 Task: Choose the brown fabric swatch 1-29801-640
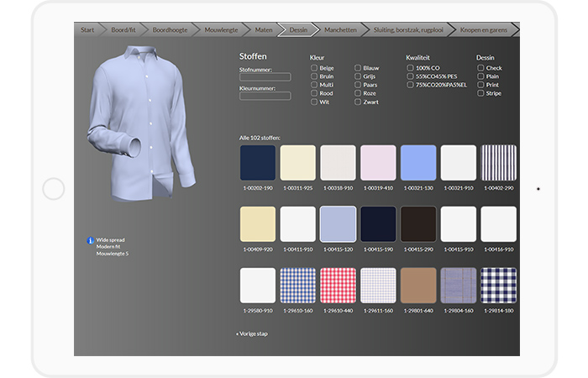click(418, 286)
